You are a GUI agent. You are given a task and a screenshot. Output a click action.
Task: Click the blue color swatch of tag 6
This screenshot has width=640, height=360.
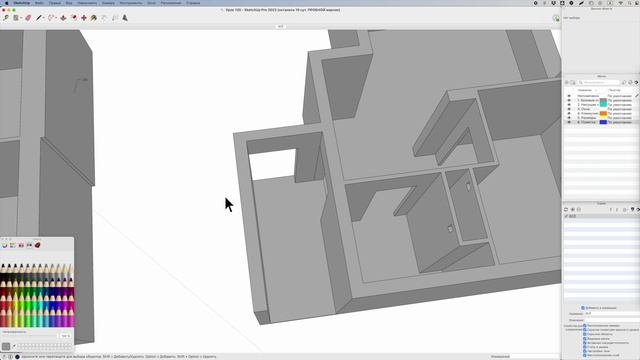pos(603,122)
